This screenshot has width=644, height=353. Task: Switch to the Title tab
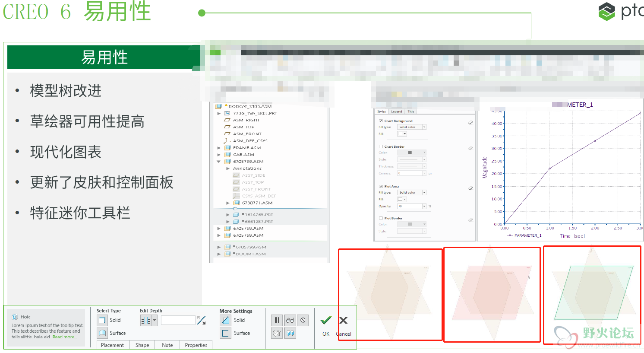tap(411, 111)
